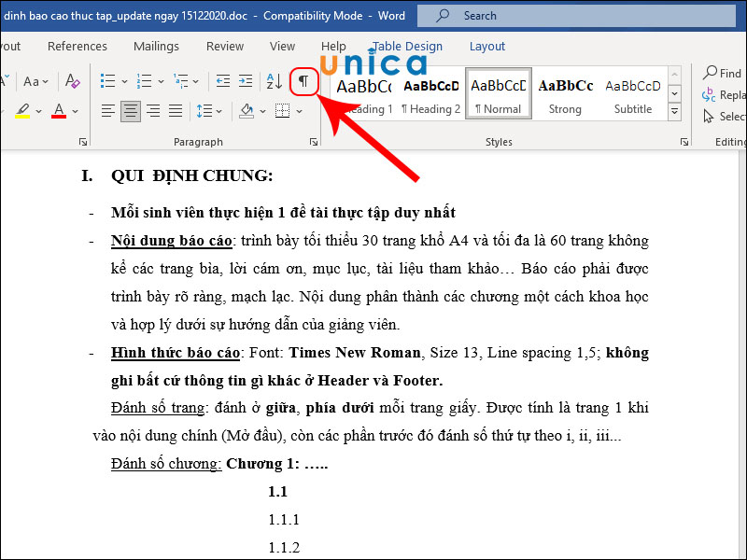Toggle Show/Hide paragraph marks

click(303, 82)
